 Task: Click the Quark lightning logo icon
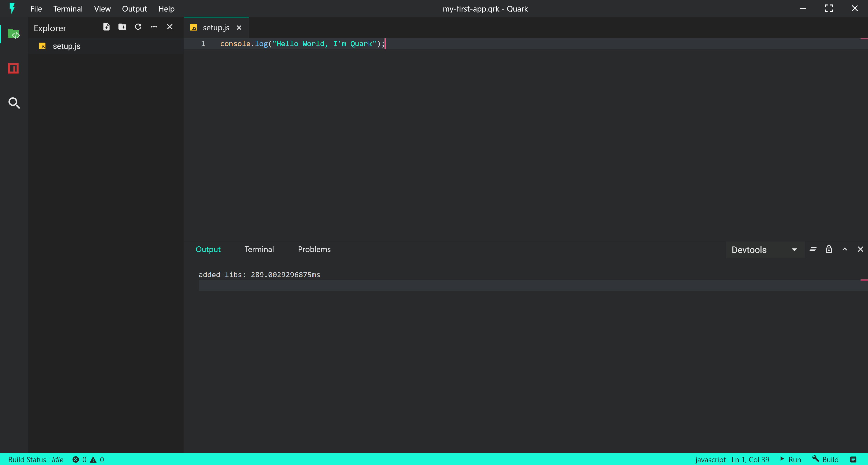click(12, 8)
